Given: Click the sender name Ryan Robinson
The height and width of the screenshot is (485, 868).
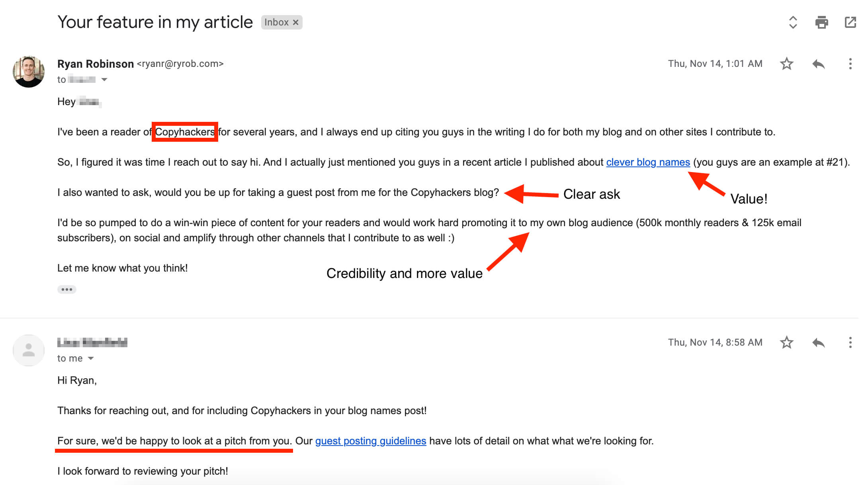Looking at the screenshot, I should [x=95, y=63].
